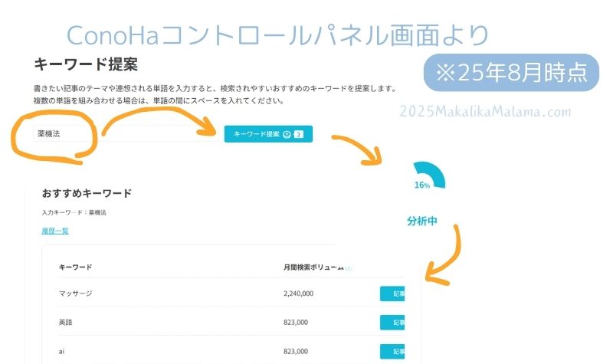Click the number 2 badge on the suggestion button
This screenshot has height=364, width=613.
tap(299, 134)
